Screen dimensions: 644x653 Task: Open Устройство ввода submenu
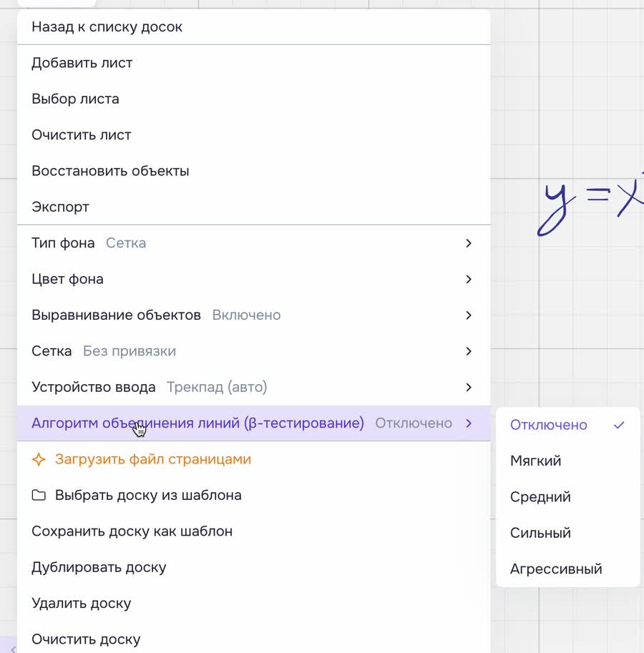pos(254,387)
